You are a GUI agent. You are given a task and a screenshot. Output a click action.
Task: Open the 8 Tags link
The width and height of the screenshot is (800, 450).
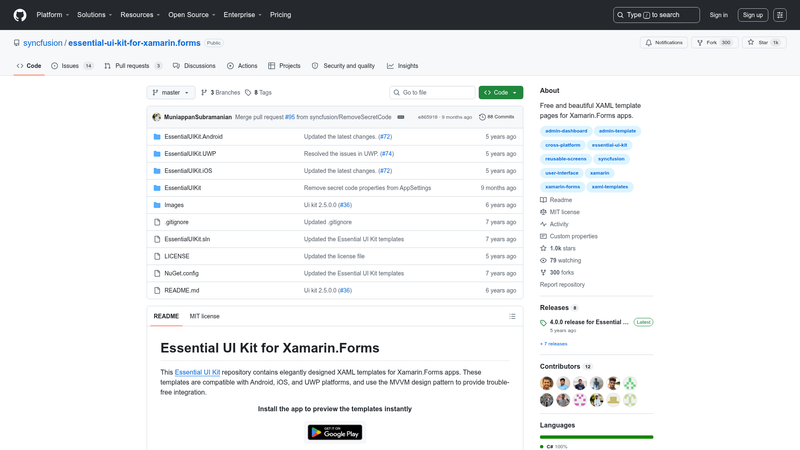258,92
